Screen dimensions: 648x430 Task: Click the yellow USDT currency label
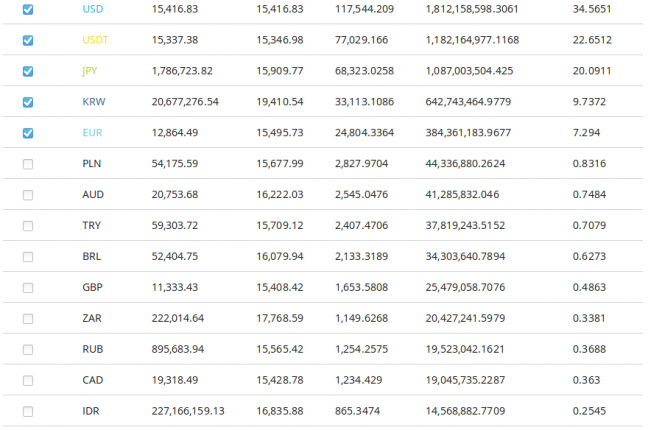[95, 40]
